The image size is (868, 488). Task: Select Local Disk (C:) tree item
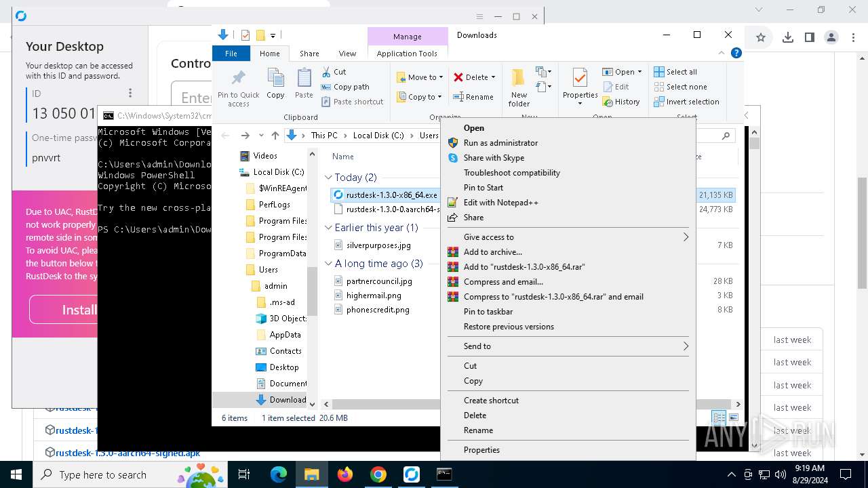278,172
